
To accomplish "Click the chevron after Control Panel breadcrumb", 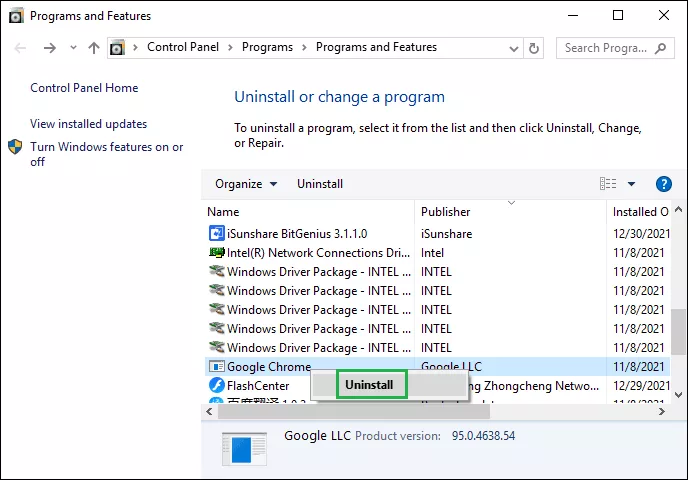I will point(230,47).
